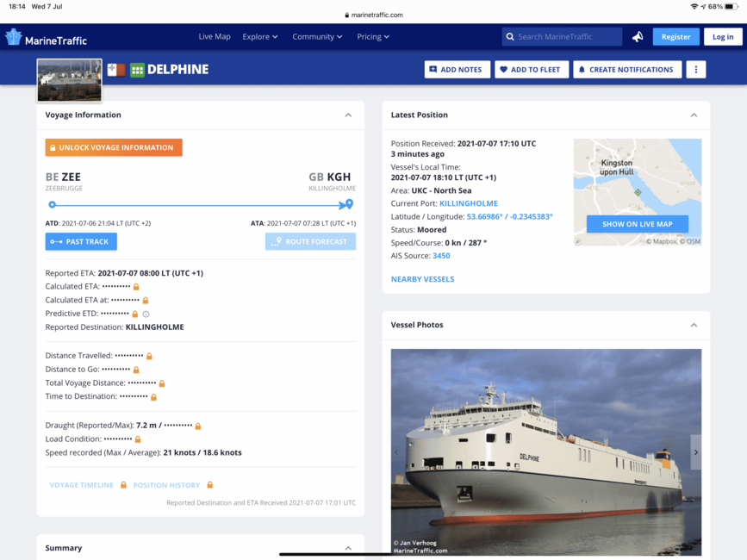Click UNLOCK VOYAGE INFORMATION button
747x560 pixels.
[x=114, y=147]
